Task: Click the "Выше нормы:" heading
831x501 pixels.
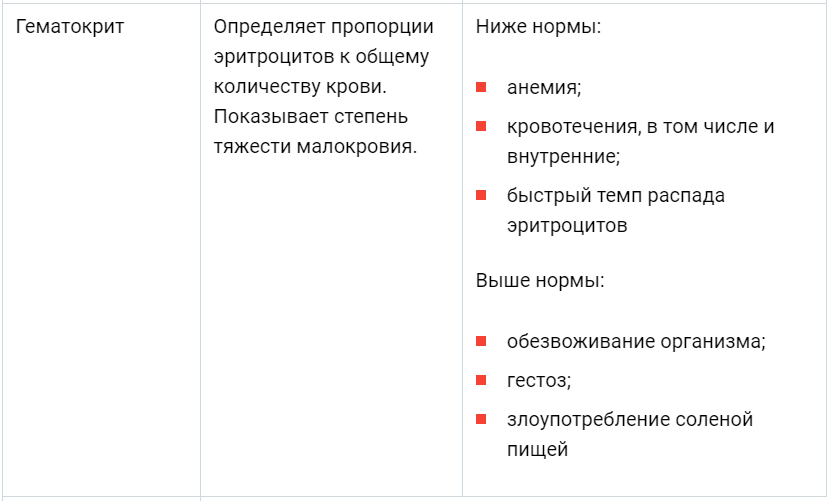Action: click(540, 280)
